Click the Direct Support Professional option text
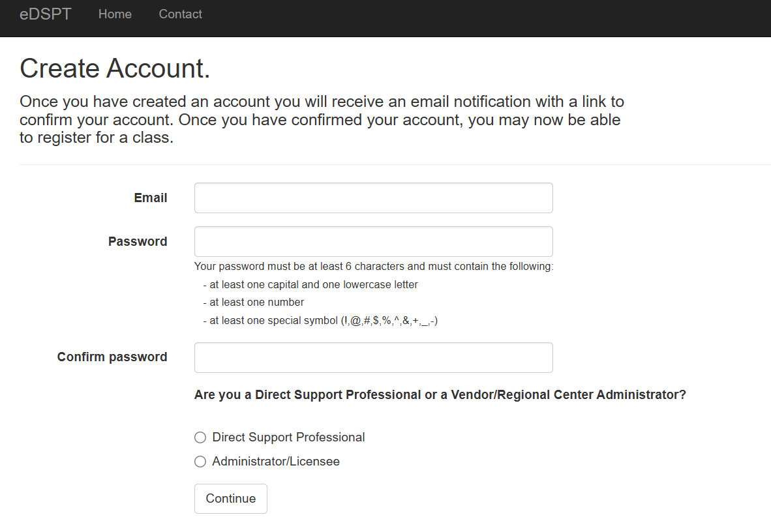Image resolution: width=771 pixels, height=532 pixels. [288, 437]
